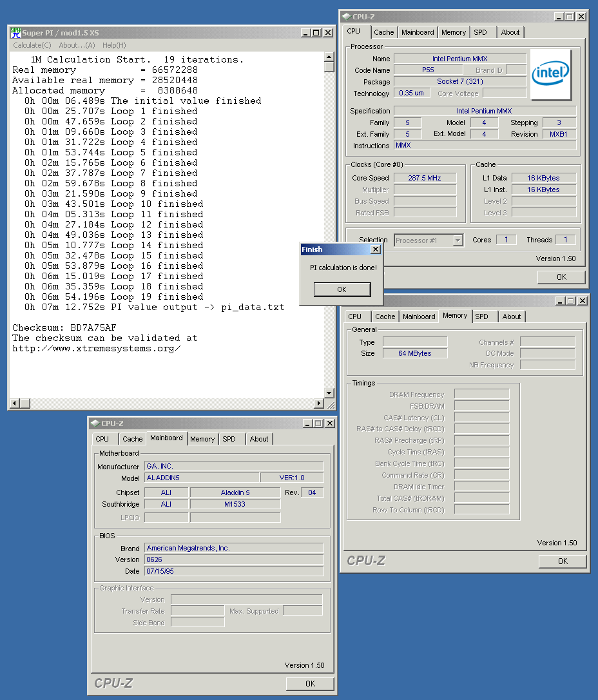Click the Super PI title bar icon

(15, 33)
